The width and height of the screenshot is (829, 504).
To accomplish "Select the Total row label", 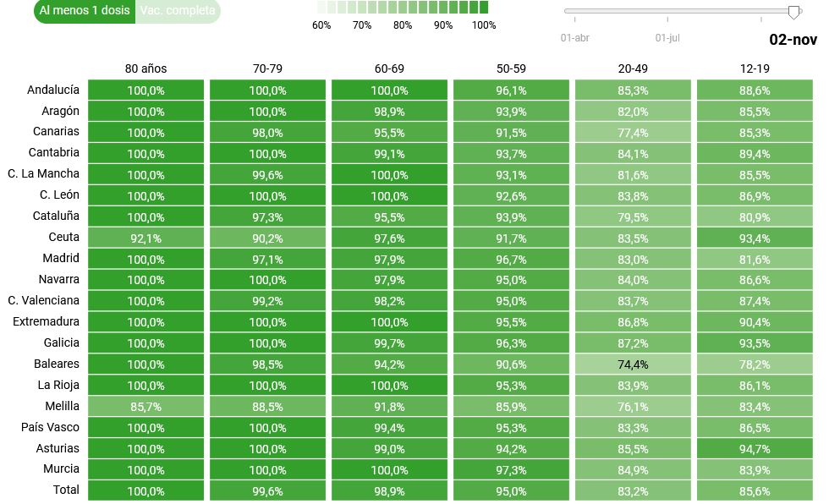I will click(x=66, y=490).
